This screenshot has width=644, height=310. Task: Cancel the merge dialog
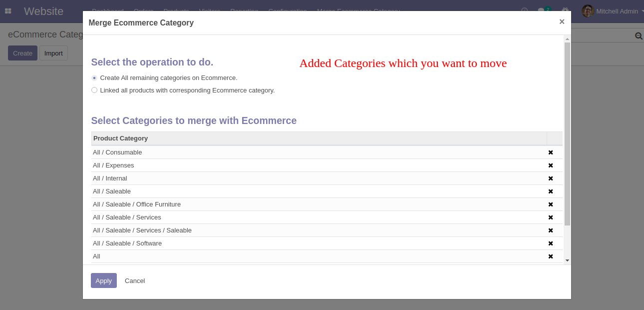pyautogui.click(x=135, y=280)
